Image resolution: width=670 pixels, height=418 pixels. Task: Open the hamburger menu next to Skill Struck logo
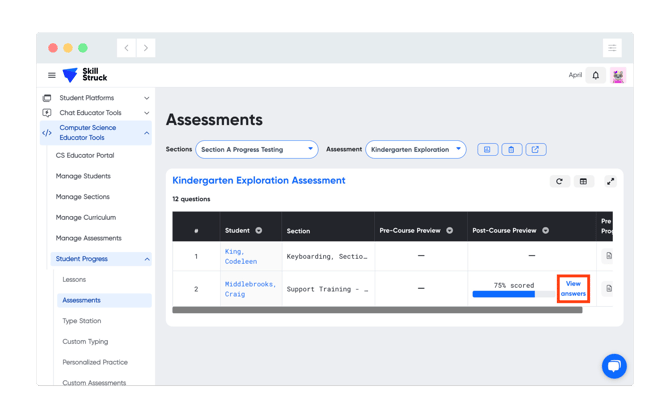click(52, 75)
